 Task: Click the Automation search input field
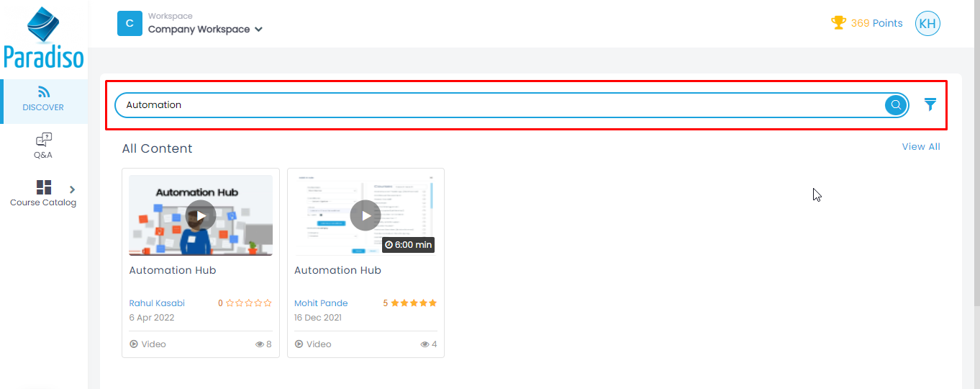pyautogui.click(x=496, y=105)
